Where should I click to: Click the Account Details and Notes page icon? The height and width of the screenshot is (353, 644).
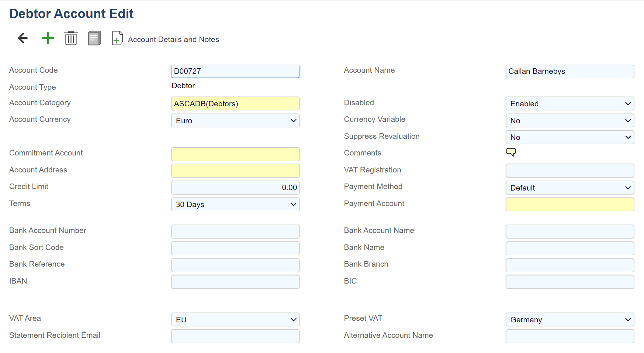[117, 38]
